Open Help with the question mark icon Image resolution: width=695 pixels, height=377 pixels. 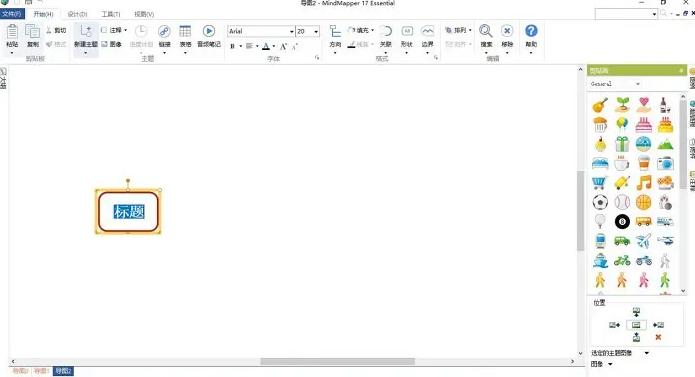[531, 31]
